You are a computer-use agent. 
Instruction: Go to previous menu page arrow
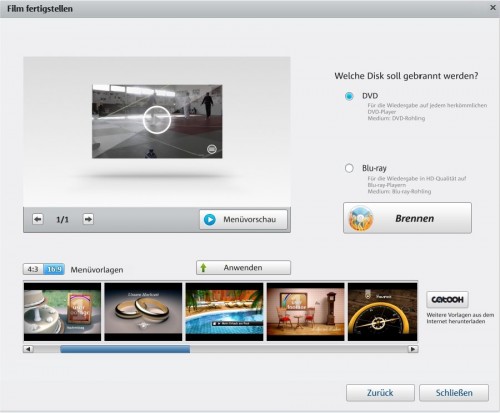tap(38, 219)
